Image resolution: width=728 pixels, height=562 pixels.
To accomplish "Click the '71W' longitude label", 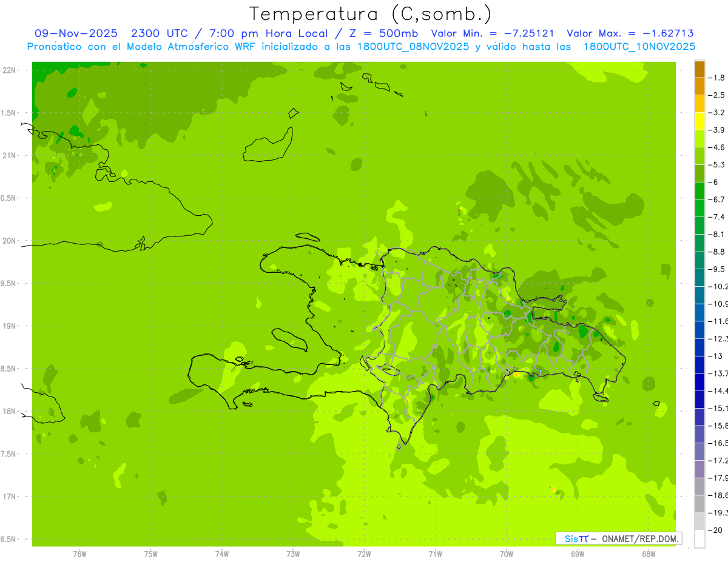I will coord(435,554).
